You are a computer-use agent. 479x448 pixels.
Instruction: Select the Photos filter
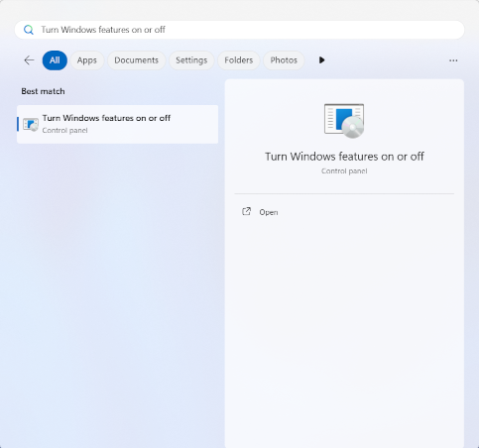pos(284,60)
